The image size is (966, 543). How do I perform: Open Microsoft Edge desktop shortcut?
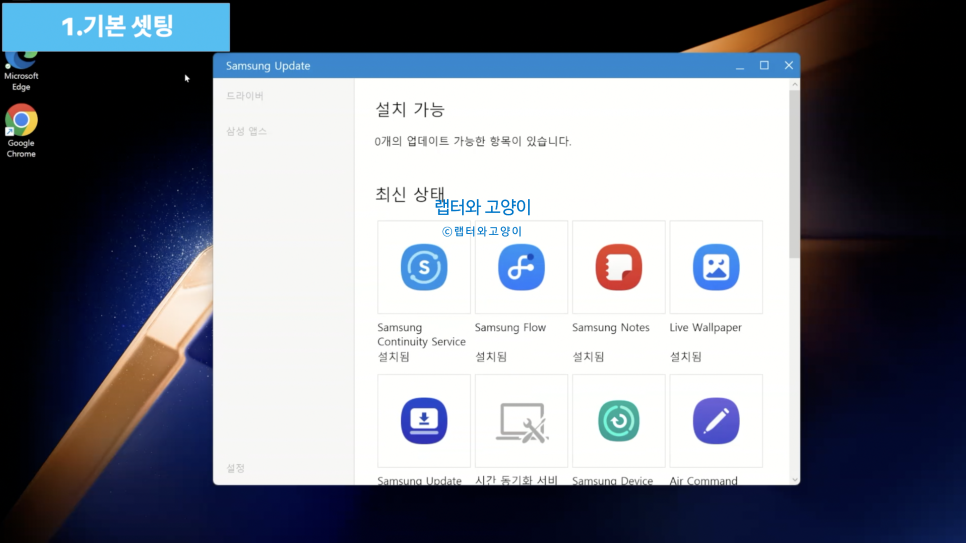point(21,71)
